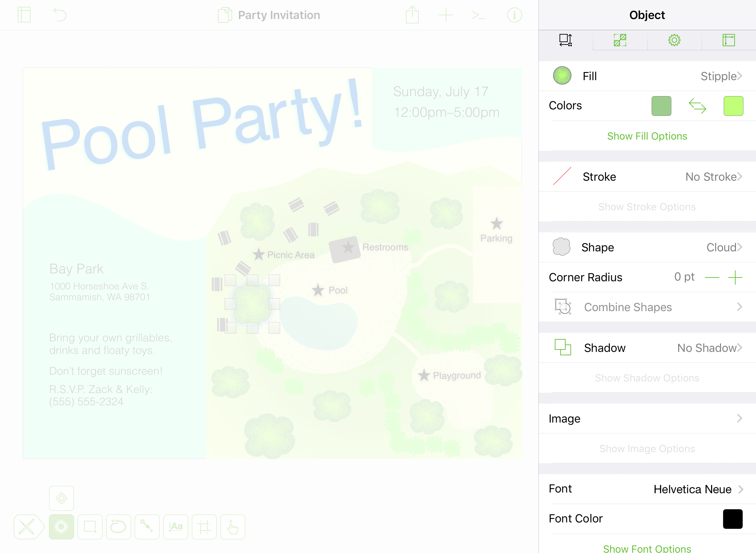Tap the Undo arrow icon
The image size is (756, 553).
pos(60,15)
